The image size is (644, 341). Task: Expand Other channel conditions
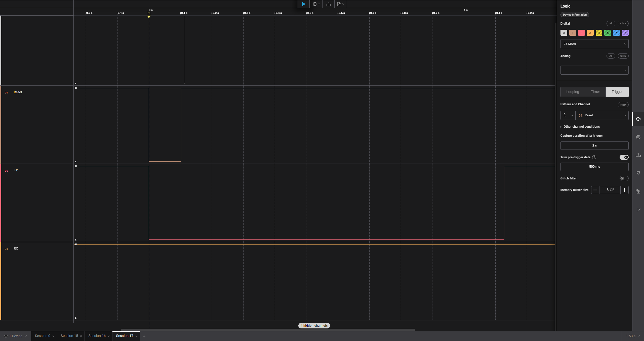[x=581, y=127]
